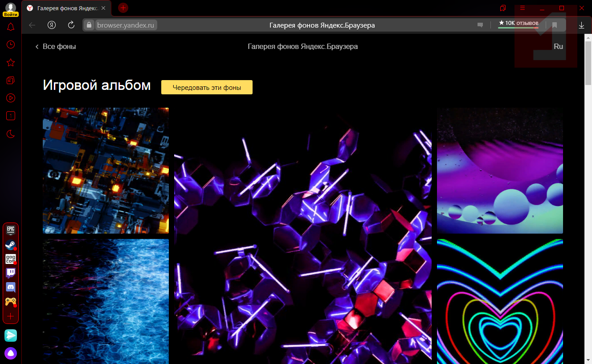This screenshot has width=592, height=364.
Task: Go back with the back arrow
Action: click(32, 25)
